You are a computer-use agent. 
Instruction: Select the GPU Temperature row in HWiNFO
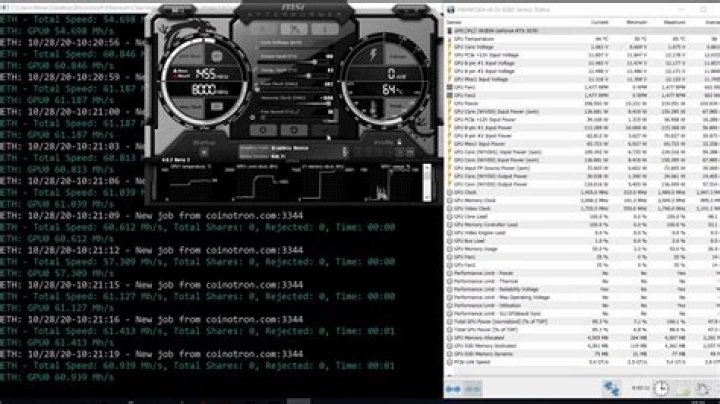pyautogui.click(x=583, y=39)
